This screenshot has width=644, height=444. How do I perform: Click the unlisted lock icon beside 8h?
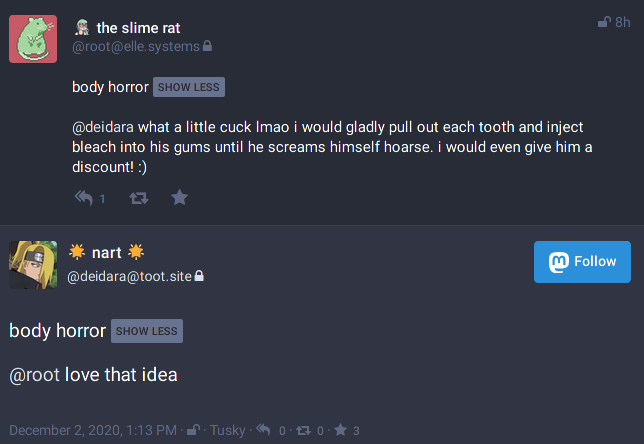[604, 21]
